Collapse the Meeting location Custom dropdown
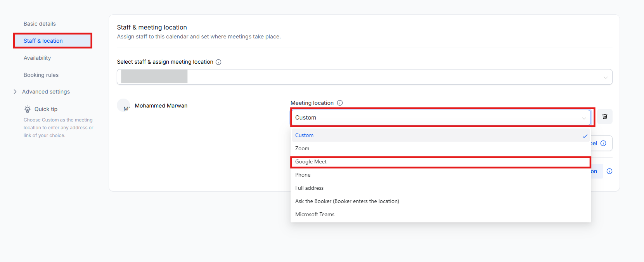644x262 pixels. (x=583, y=118)
